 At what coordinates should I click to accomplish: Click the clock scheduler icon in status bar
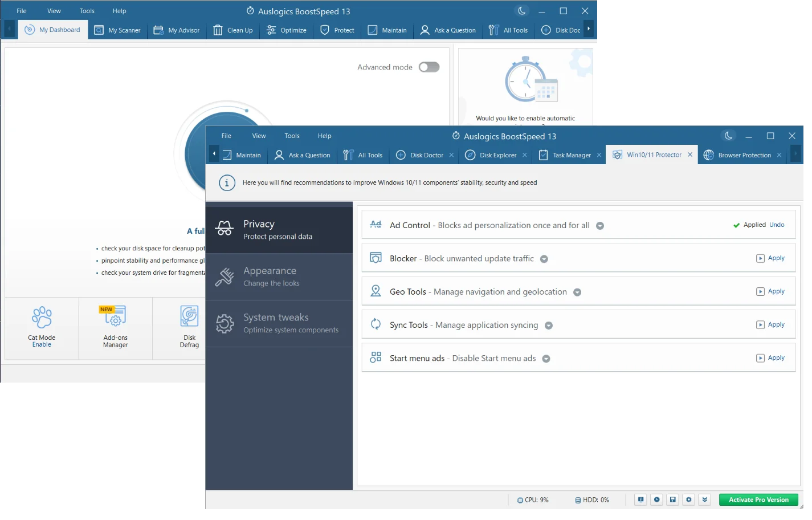656,499
